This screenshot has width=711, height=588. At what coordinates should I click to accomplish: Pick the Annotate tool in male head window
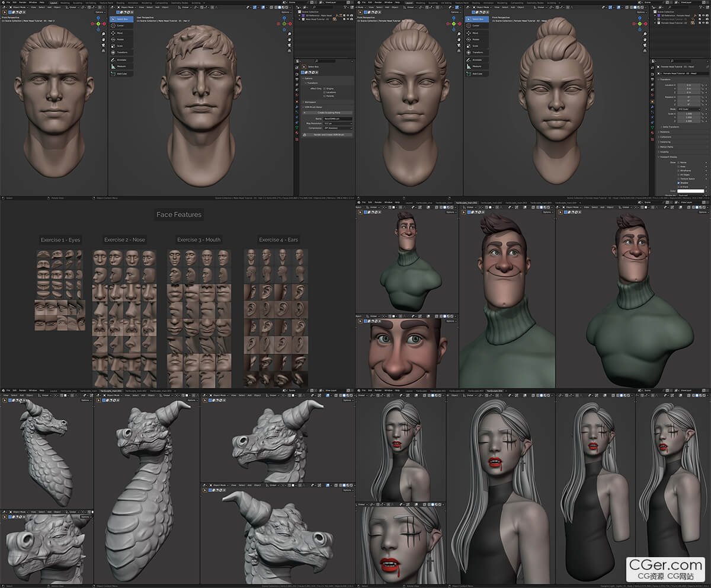point(120,60)
